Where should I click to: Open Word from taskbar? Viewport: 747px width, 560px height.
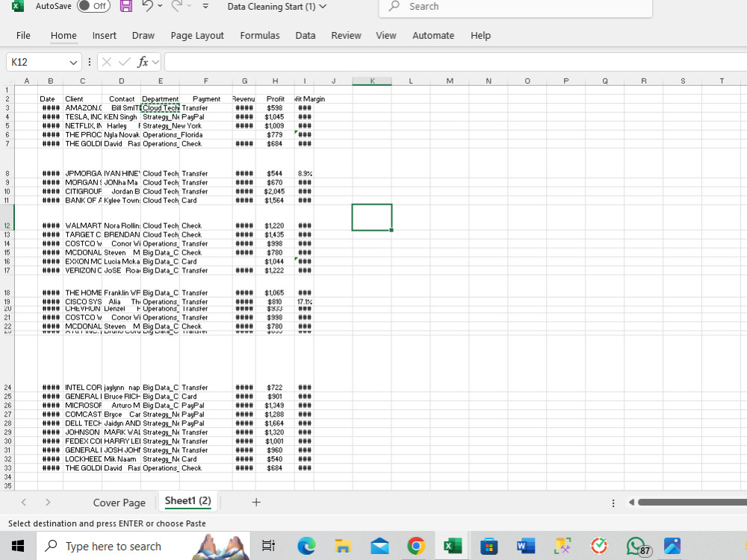525,546
